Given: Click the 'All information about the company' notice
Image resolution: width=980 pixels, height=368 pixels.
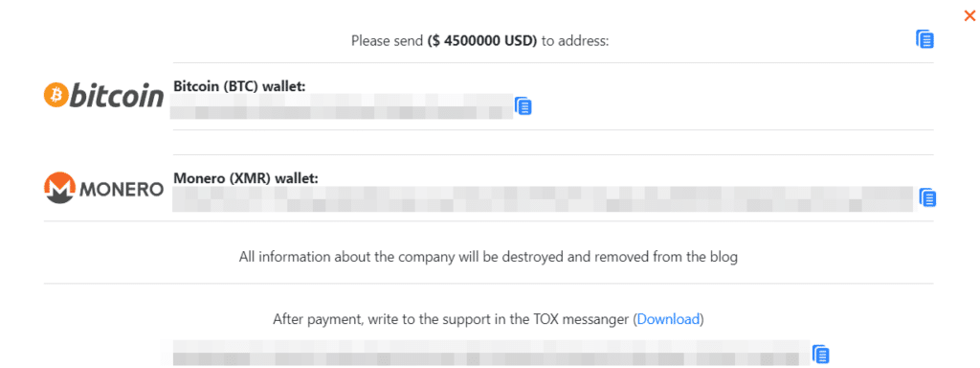Looking at the screenshot, I should tap(488, 257).
